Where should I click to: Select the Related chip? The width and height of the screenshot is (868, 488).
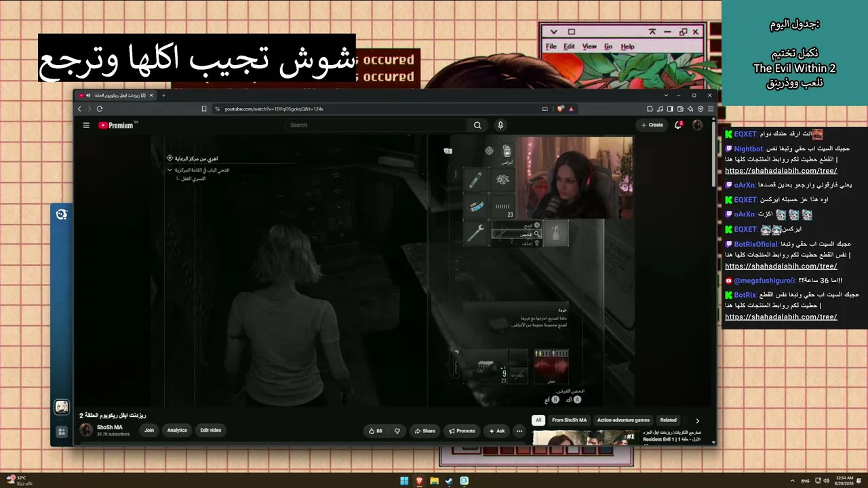pyautogui.click(x=669, y=420)
